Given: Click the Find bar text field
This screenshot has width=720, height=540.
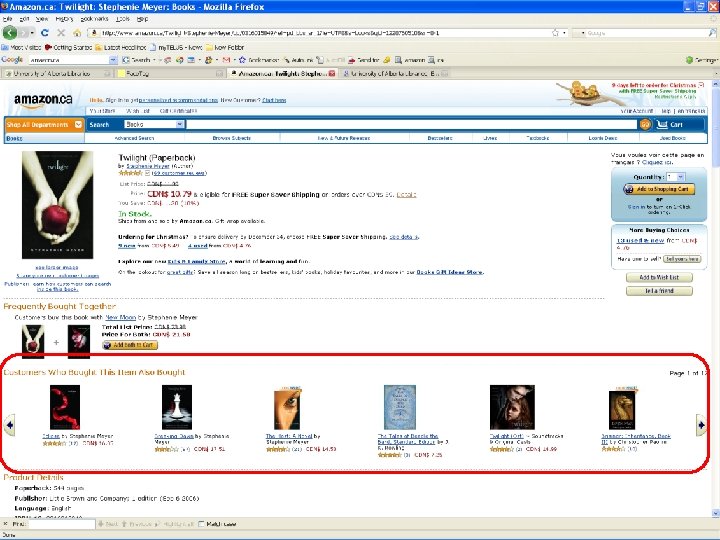Looking at the screenshot, I should coord(62,523).
